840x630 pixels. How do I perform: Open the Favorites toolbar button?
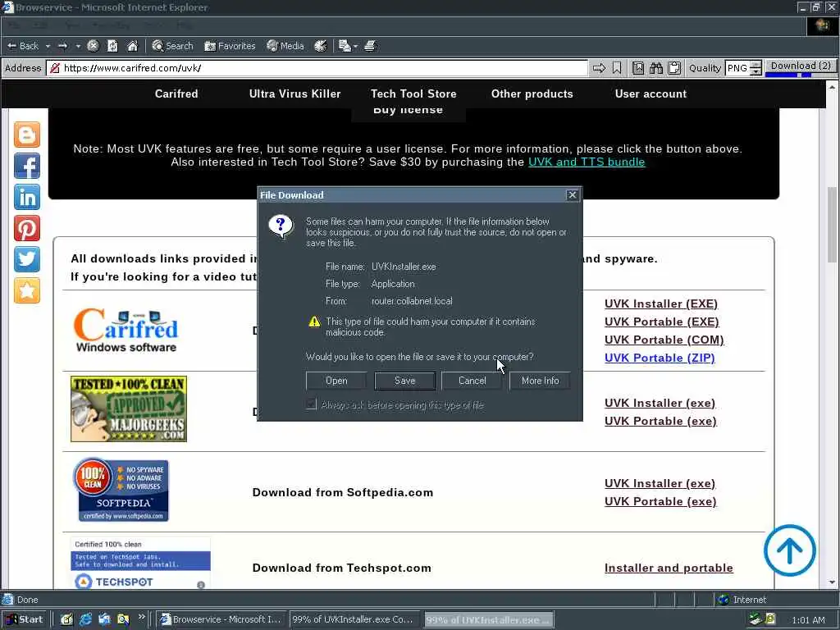click(230, 46)
